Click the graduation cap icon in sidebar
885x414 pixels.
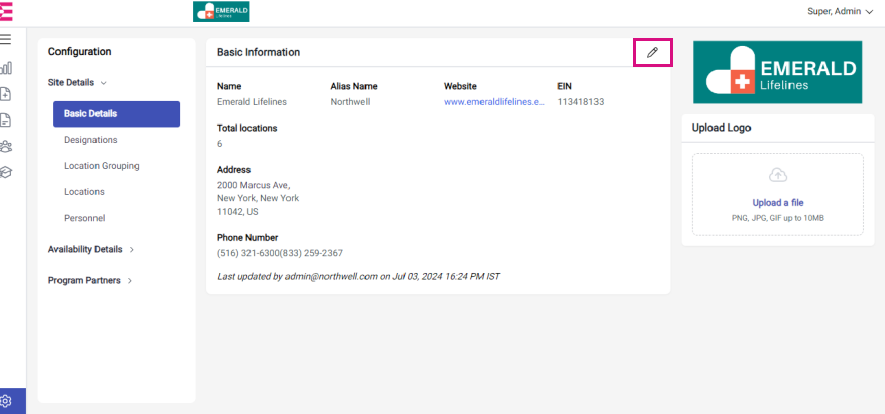tap(6, 172)
